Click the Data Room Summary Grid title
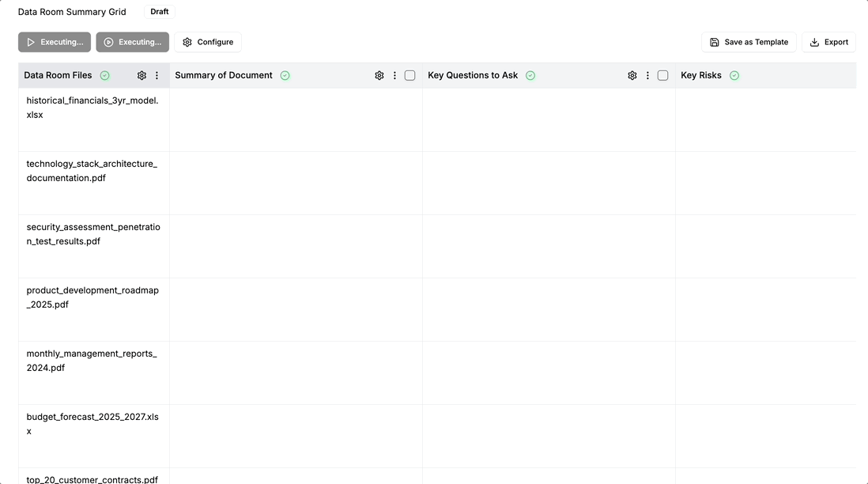The width and height of the screenshot is (868, 484). coord(72,12)
